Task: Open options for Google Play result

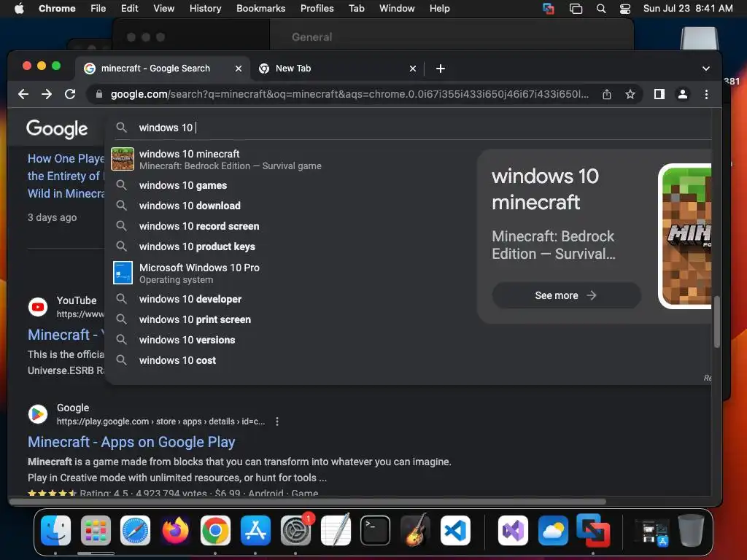Action: coord(277,421)
